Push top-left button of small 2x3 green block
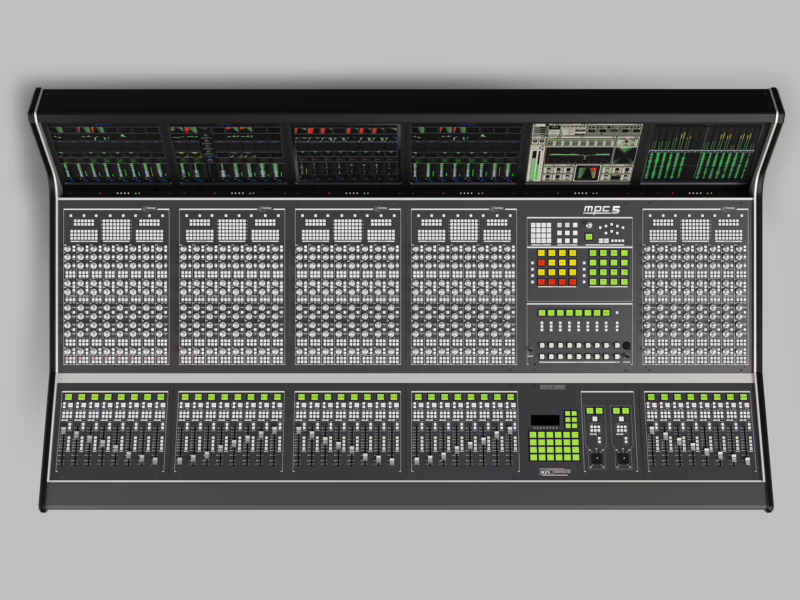Viewport: 800px width, 600px height. pyautogui.click(x=568, y=413)
